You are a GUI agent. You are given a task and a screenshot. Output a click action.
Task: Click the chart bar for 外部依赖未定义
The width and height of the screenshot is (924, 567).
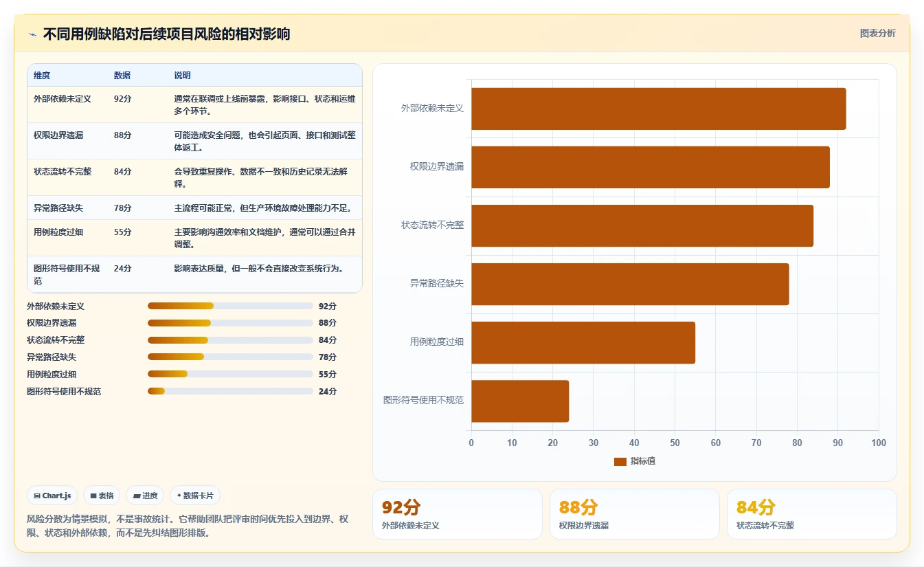pos(659,109)
